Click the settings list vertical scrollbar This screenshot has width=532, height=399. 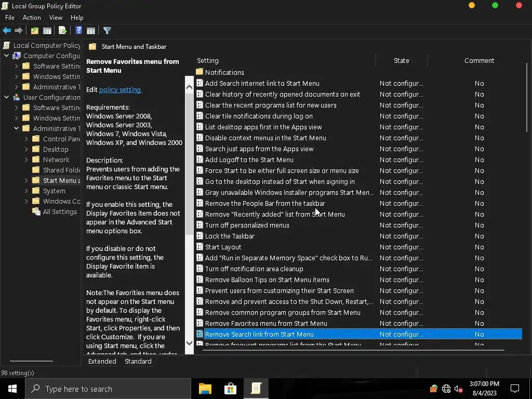pos(527,98)
